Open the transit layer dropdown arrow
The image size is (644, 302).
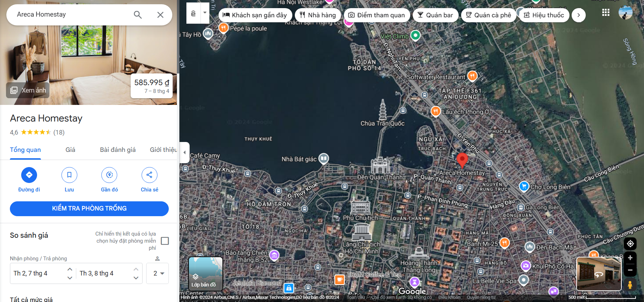[205, 13]
